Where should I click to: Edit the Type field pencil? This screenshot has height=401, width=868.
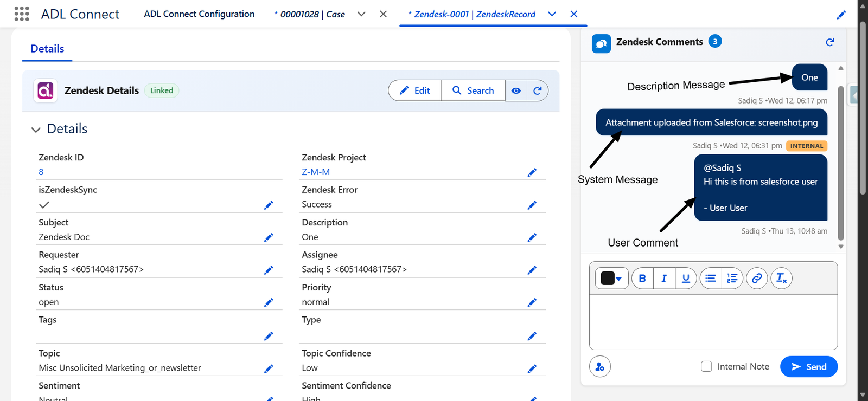532,336
